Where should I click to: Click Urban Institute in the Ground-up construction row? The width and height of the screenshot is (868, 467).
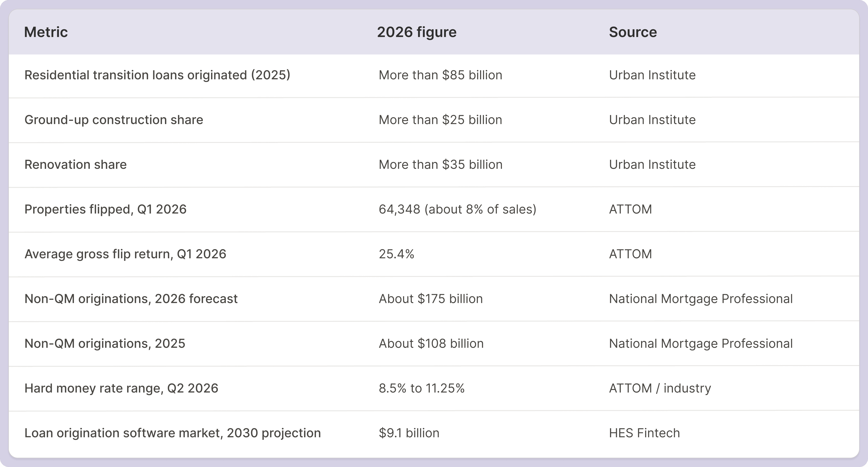pyautogui.click(x=652, y=120)
